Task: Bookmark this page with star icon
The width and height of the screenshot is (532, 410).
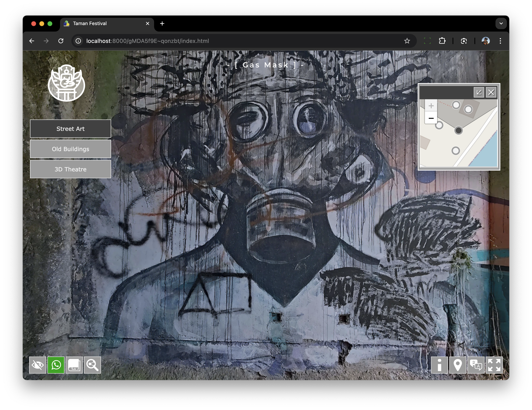Action: point(407,41)
